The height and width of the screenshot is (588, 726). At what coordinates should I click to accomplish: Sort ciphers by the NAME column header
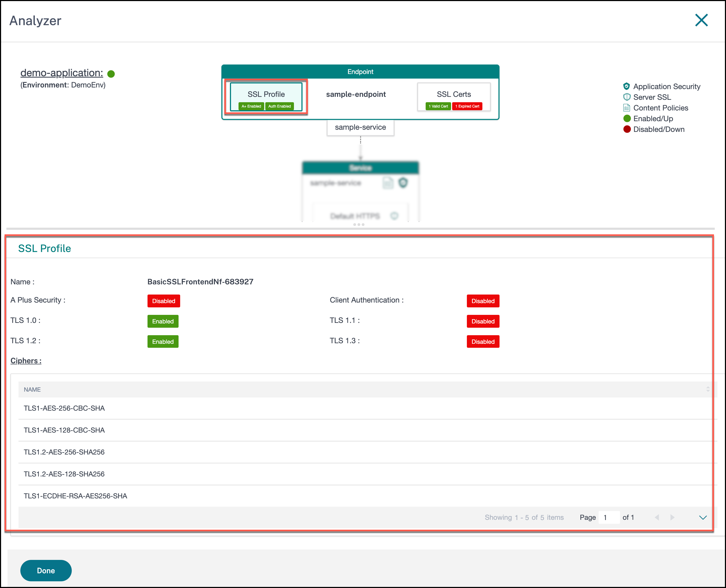[x=32, y=390]
